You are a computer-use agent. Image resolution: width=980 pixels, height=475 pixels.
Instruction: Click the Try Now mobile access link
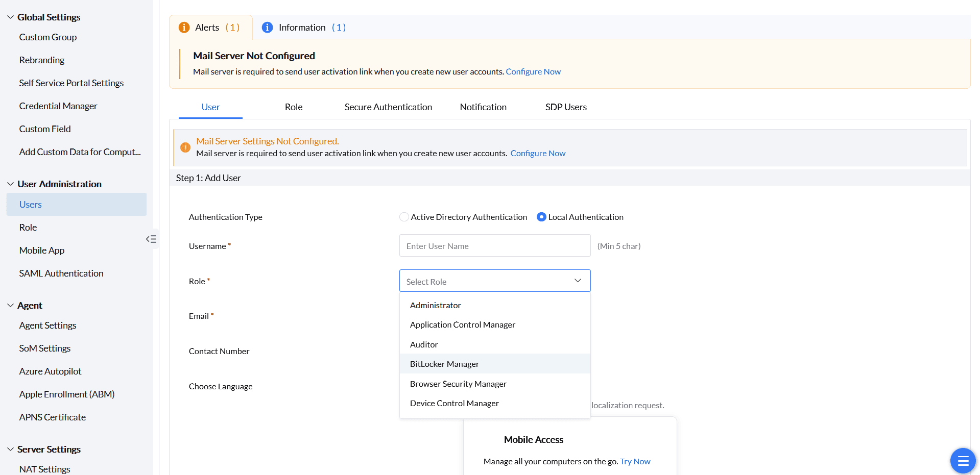pyautogui.click(x=635, y=462)
